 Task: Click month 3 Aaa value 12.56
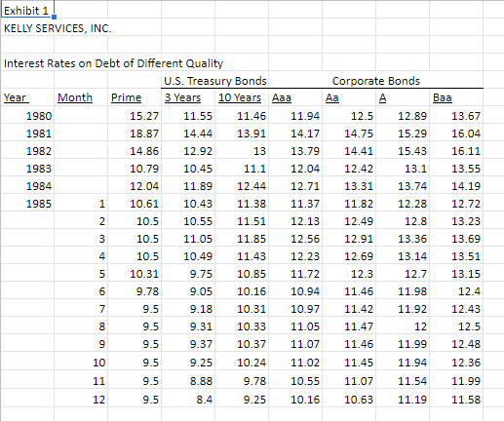click(295, 239)
